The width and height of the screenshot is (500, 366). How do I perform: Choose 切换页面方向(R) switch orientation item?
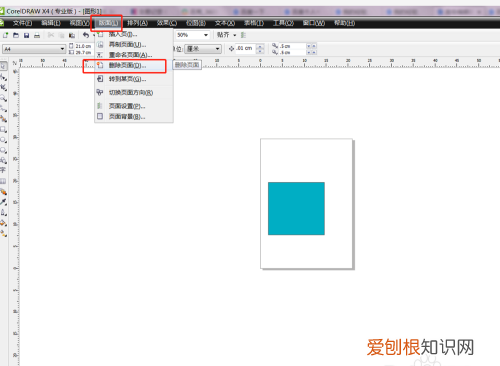pos(134,92)
